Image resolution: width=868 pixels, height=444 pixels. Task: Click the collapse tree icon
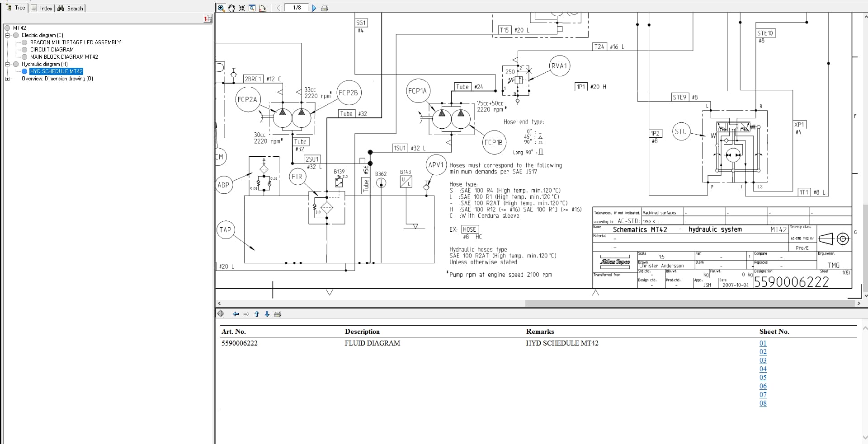click(x=208, y=19)
